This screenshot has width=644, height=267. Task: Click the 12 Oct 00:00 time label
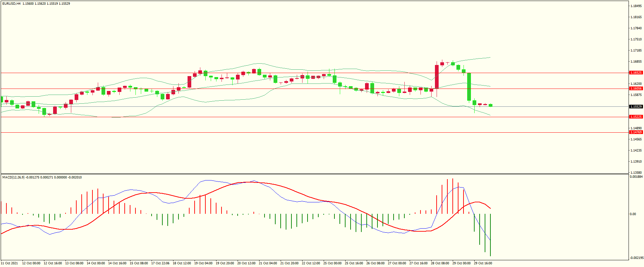(31, 263)
